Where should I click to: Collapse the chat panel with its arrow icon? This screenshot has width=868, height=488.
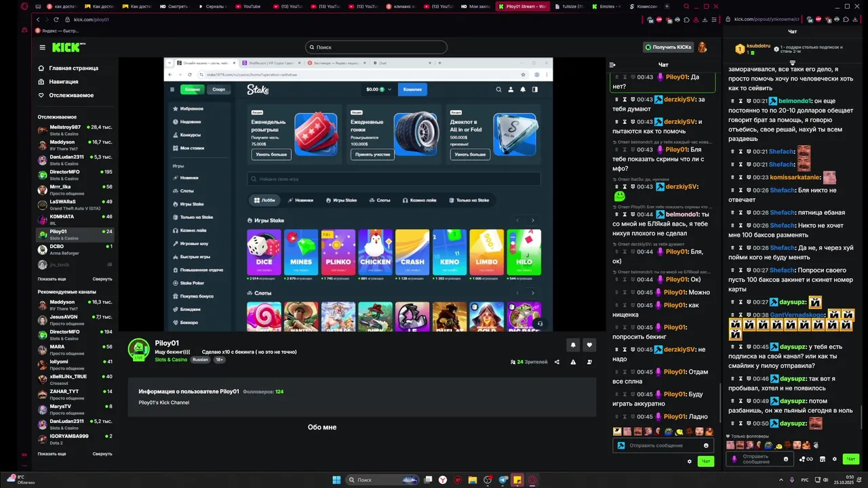(612, 65)
